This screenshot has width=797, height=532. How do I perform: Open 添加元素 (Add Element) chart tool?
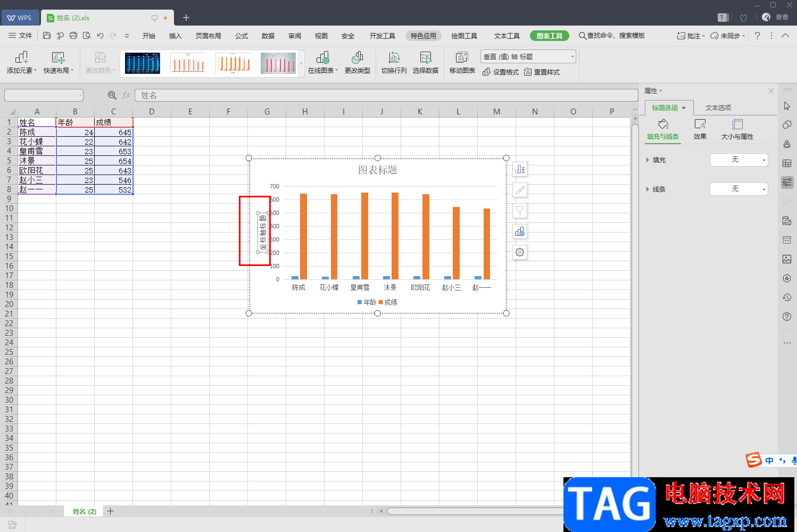22,63
